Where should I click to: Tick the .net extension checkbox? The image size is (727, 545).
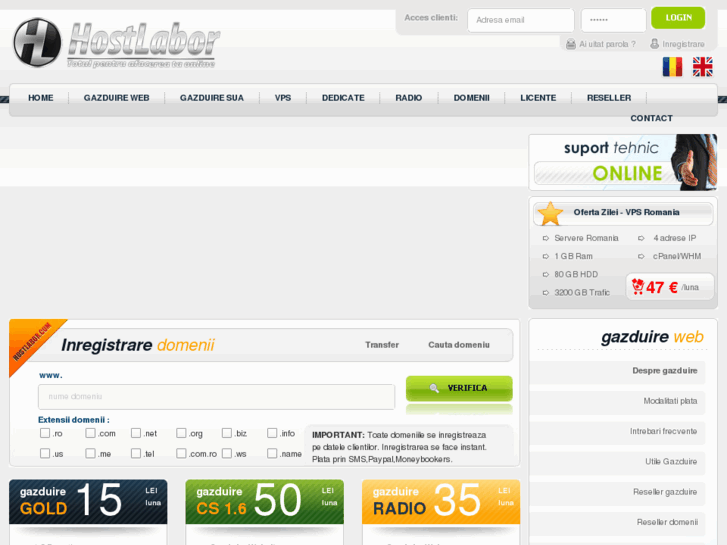pyautogui.click(x=135, y=433)
